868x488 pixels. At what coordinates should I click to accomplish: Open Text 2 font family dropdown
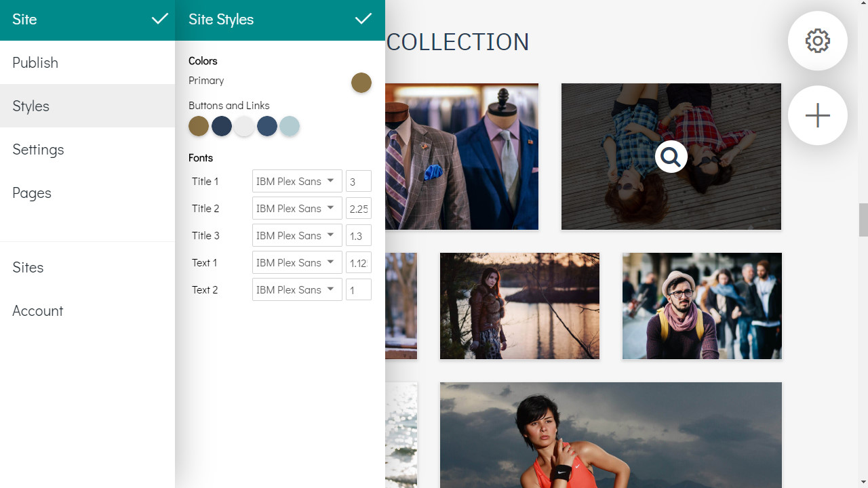click(x=297, y=289)
